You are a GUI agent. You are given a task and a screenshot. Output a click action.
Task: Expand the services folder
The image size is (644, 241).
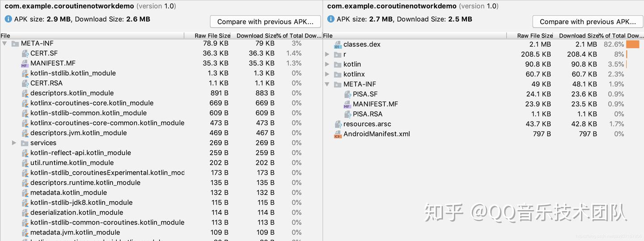[x=14, y=143]
